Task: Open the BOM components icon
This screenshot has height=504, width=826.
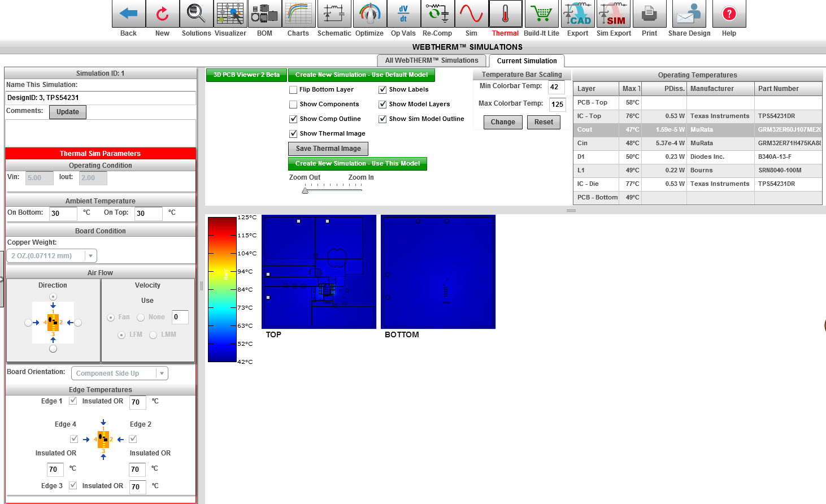Action: [264, 14]
